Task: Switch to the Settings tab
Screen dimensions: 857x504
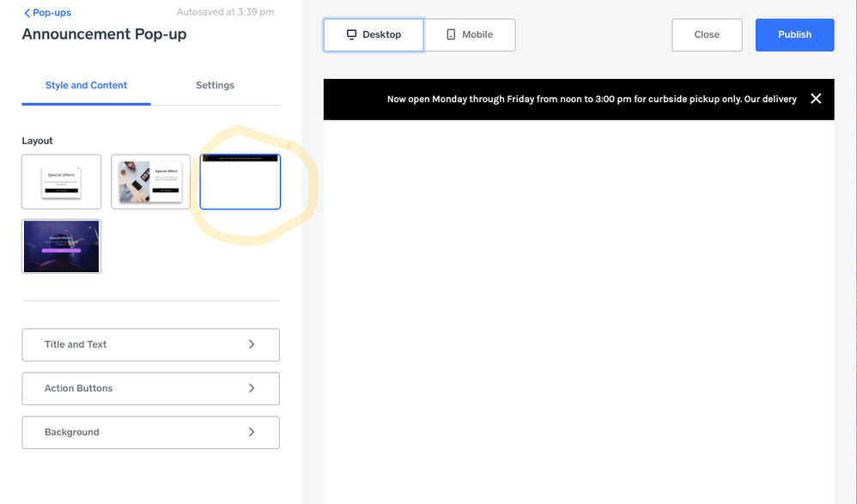Action: [x=215, y=85]
